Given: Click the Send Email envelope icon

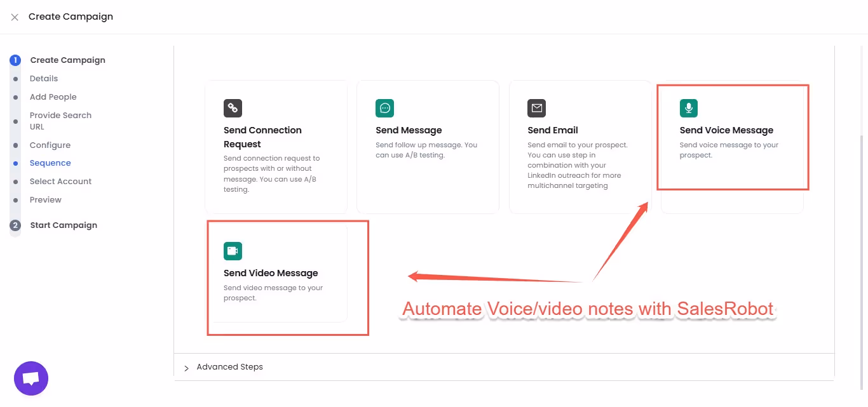Looking at the screenshot, I should coord(536,108).
